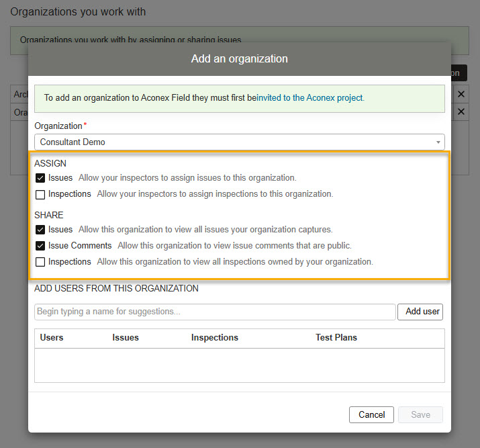
Task: Remove the first organization row with X icon
Action: [x=461, y=94]
